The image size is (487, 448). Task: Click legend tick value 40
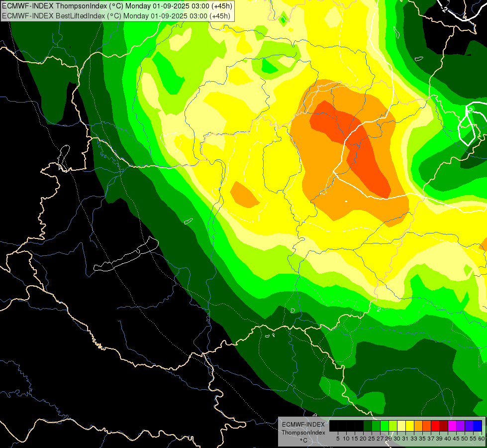[448, 439]
